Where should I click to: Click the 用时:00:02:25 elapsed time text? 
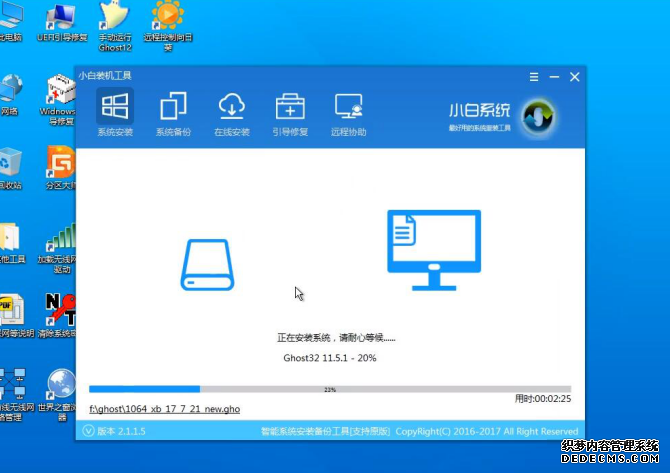543,399
